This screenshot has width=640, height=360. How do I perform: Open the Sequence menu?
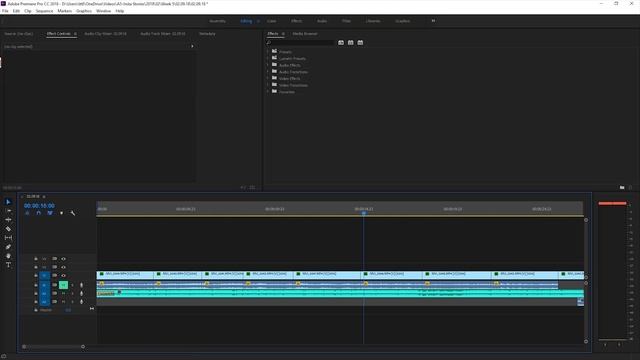tap(44, 11)
